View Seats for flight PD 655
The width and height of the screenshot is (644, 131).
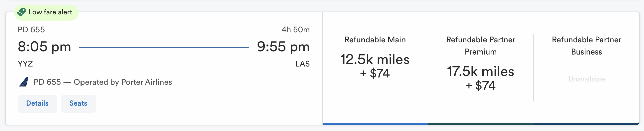pyautogui.click(x=78, y=103)
